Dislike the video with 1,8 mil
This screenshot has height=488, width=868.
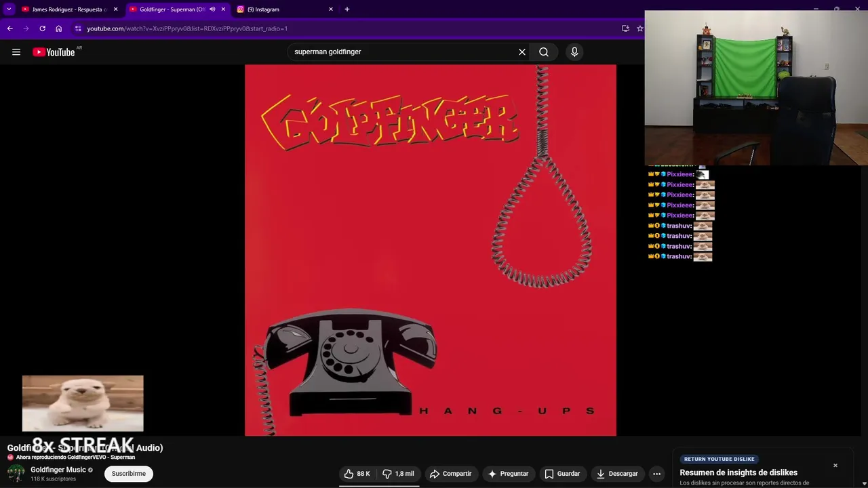pyautogui.click(x=399, y=474)
